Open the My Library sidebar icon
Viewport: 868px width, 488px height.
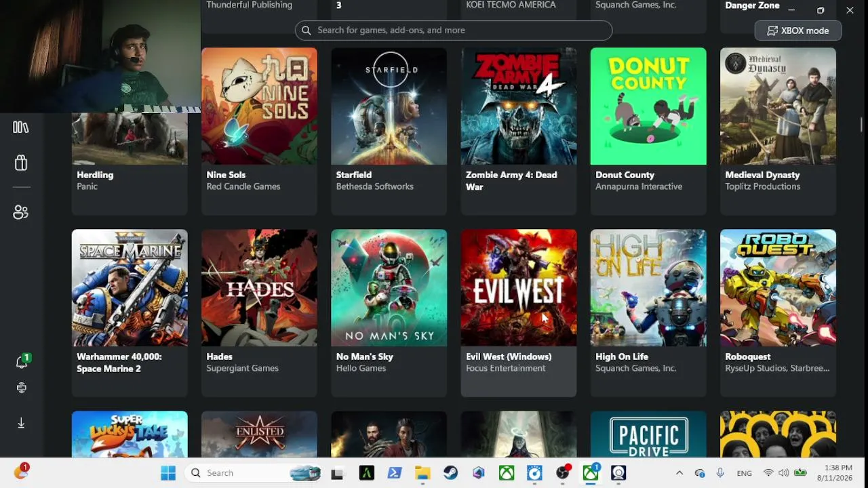(x=21, y=127)
